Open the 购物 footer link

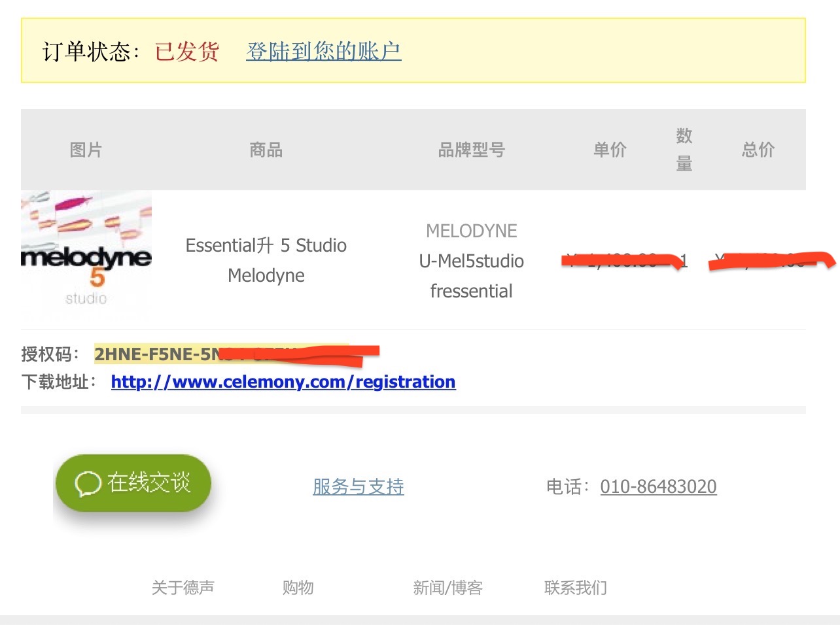point(298,588)
